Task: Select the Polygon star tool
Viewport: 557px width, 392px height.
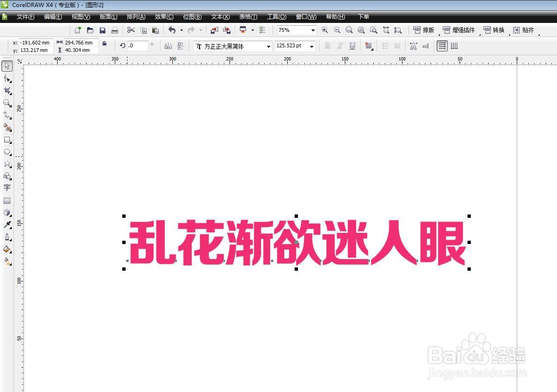Action: tap(7, 164)
